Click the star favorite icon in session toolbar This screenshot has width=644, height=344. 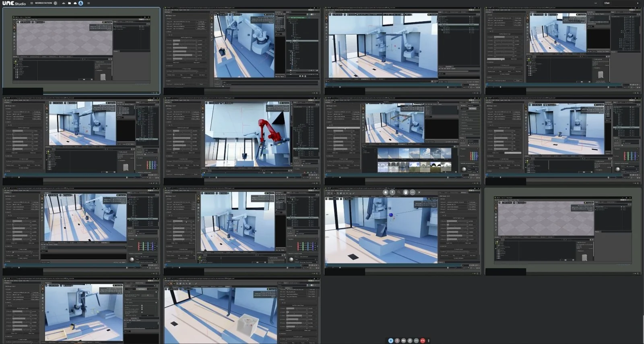[386, 192]
